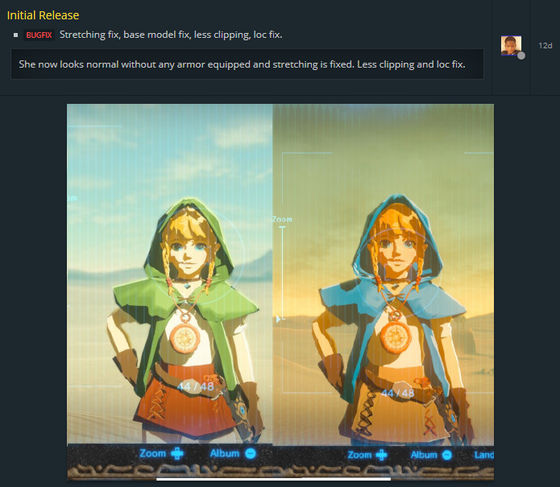Click the blue-hooded character image
The width and height of the screenshot is (560, 487).
[383, 275]
